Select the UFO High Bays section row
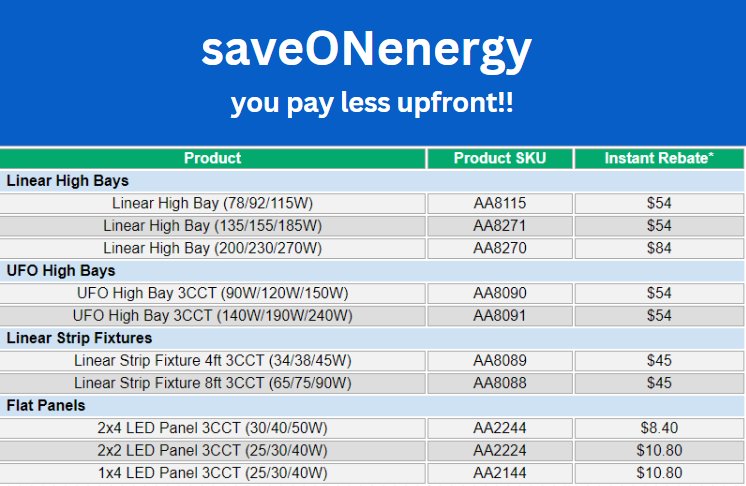 click(x=372, y=271)
